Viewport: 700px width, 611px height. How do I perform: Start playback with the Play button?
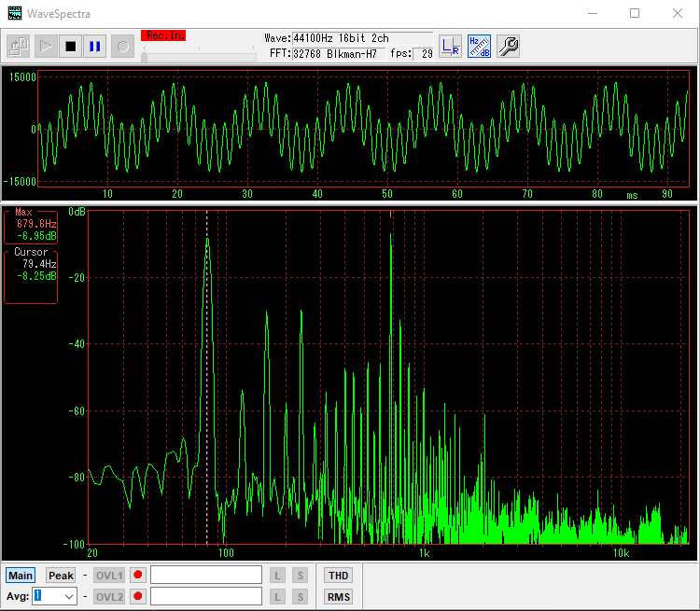click(x=46, y=46)
